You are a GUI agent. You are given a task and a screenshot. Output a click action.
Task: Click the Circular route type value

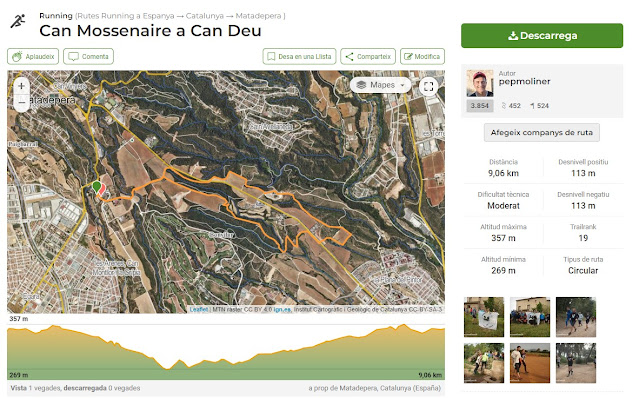583,270
